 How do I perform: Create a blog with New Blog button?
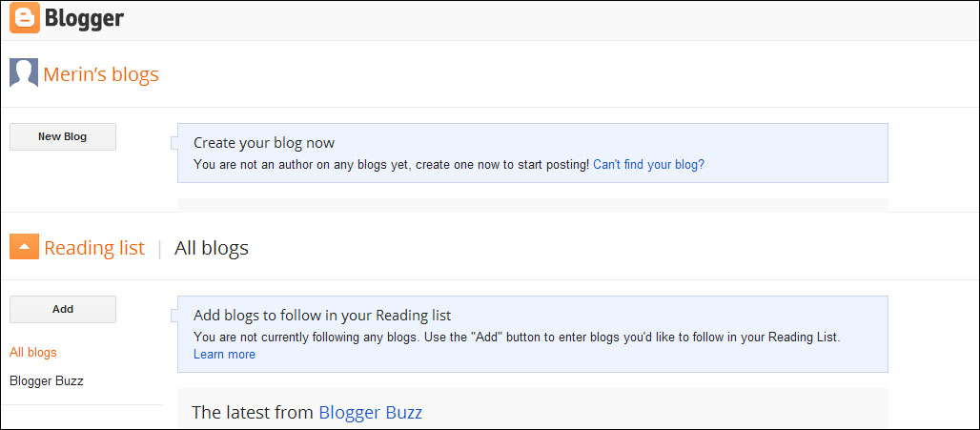point(63,137)
